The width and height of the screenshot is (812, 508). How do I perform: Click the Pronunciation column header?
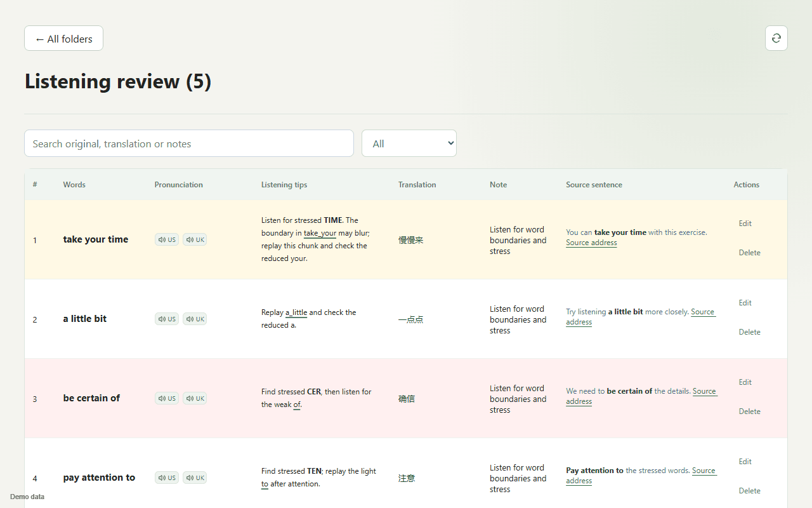[179, 185]
